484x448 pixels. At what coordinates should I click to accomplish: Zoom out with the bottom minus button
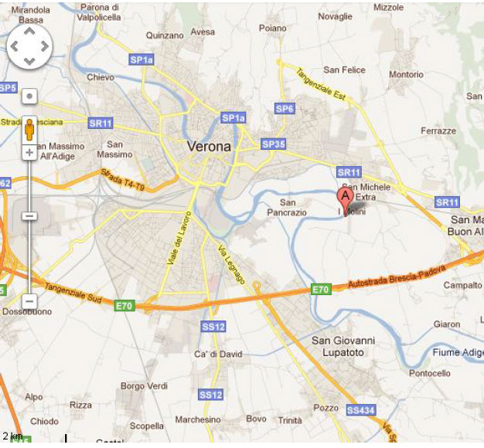(x=29, y=301)
